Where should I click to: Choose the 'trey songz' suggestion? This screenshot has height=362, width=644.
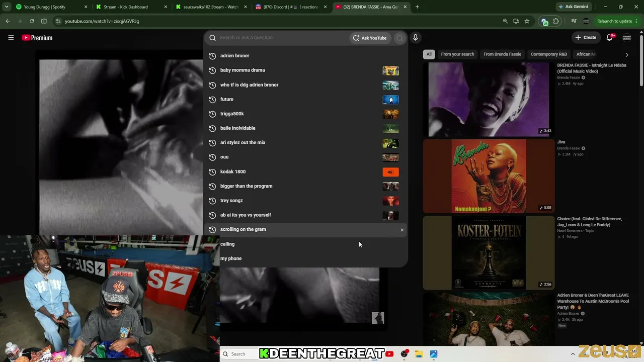tap(305, 201)
